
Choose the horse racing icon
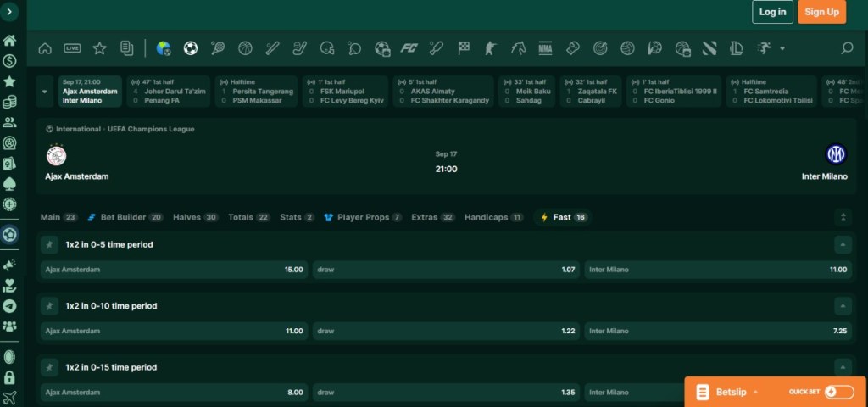(x=519, y=48)
